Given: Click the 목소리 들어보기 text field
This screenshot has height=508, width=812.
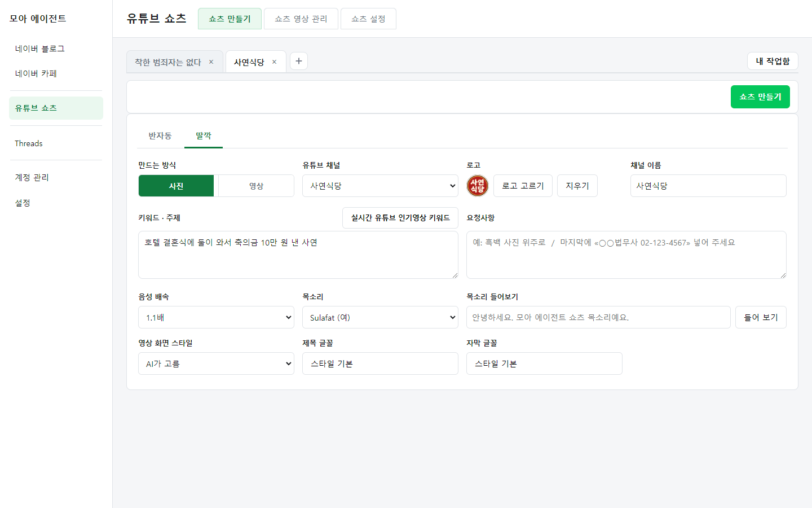Looking at the screenshot, I should [598, 317].
